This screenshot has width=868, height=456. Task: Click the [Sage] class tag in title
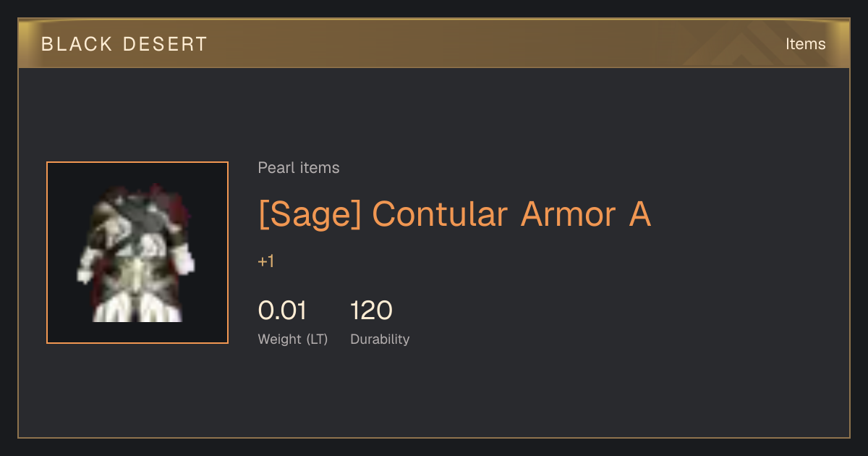(310, 214)
